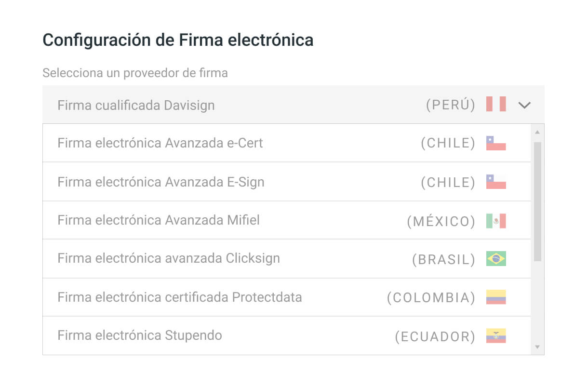Select Firma electrónica Avanzada e-Cert
This screenshot has width=588, height=374.
click(193, 143)
